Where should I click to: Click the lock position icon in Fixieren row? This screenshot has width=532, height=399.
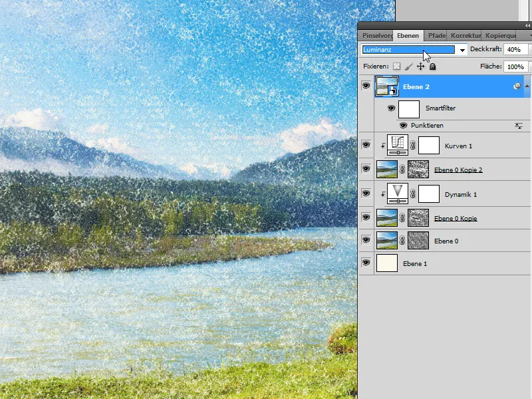(421, 66)
